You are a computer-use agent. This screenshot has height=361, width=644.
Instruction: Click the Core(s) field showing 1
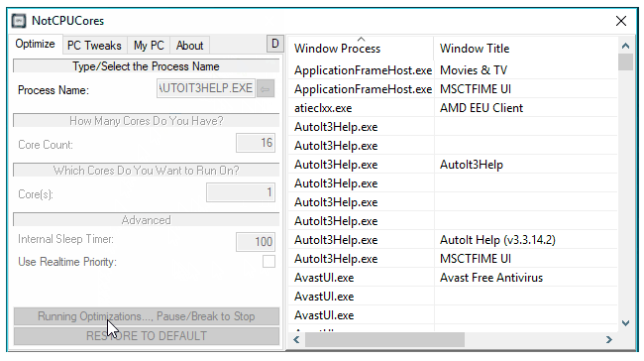(x=241, y=192)
